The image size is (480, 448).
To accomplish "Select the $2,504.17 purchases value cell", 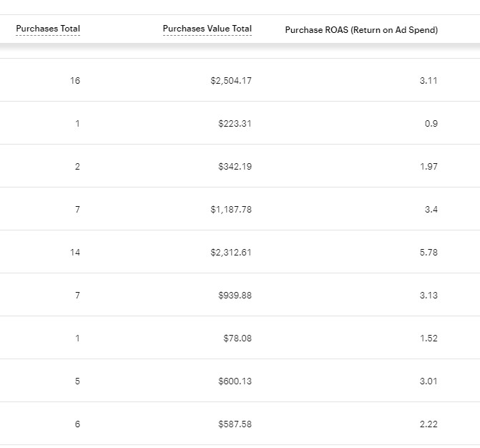I will 231,81.
